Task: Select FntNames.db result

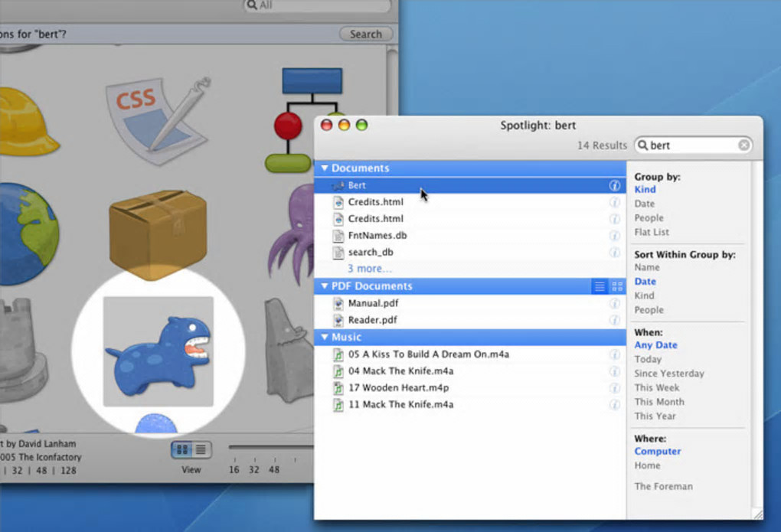Action: [x=469, y=235]
